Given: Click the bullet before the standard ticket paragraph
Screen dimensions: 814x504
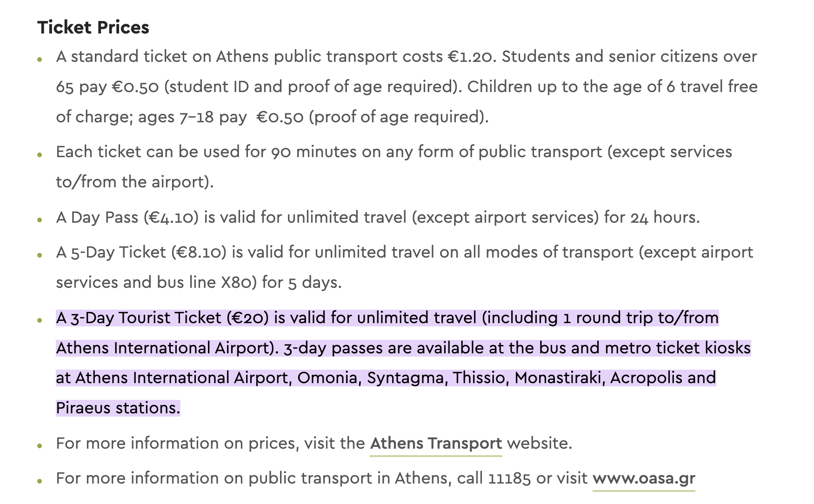Looking at the screenshot, I should coord(40,60).
